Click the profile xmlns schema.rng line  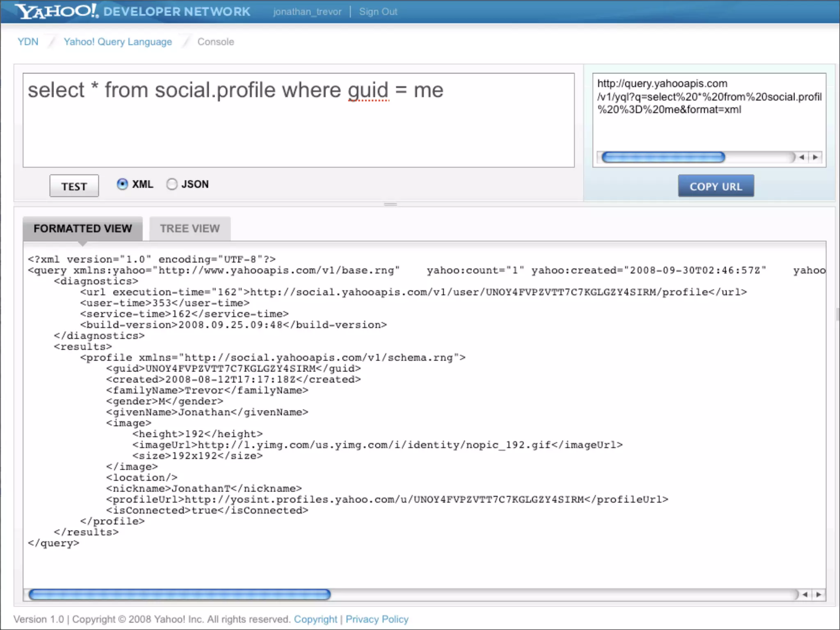coord(273,358)
